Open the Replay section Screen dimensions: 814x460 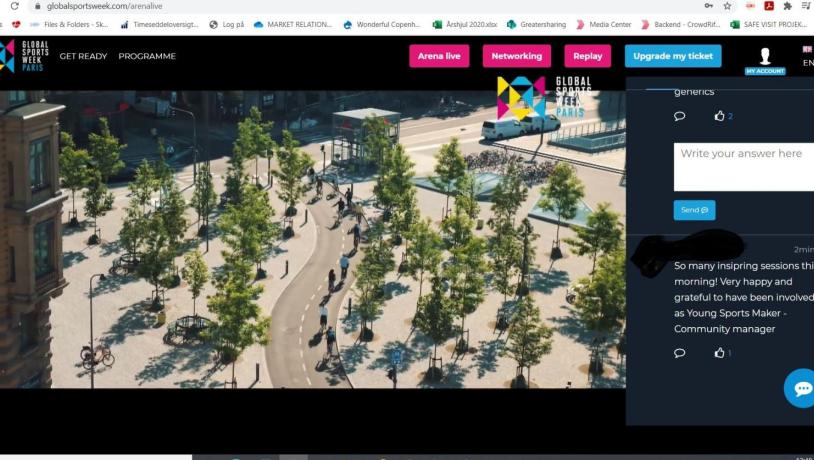588,56
